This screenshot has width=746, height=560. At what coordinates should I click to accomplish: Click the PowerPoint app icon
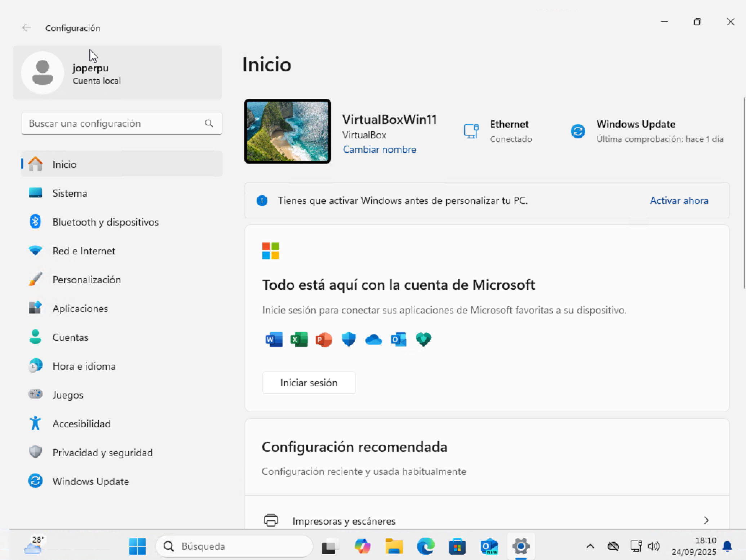[x=324, y=339]
